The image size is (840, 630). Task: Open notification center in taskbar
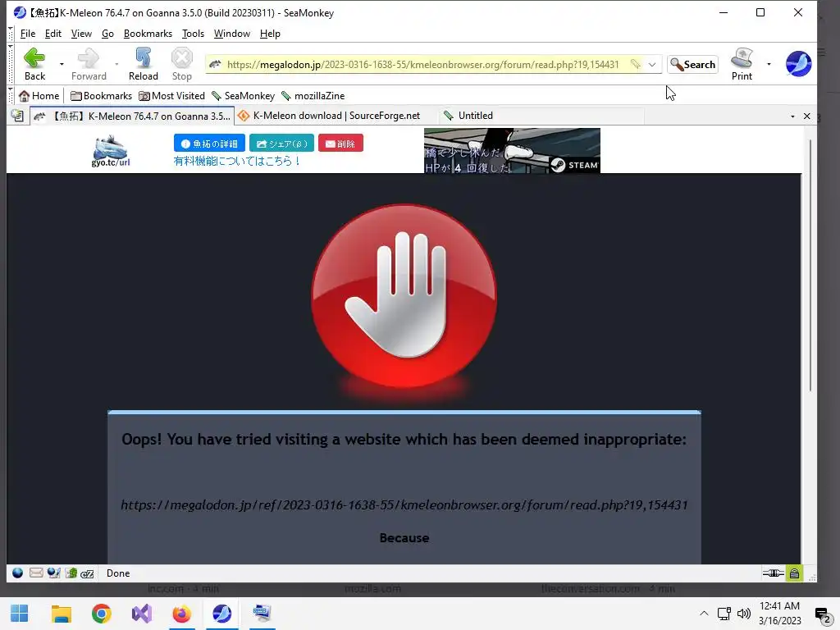822,614
